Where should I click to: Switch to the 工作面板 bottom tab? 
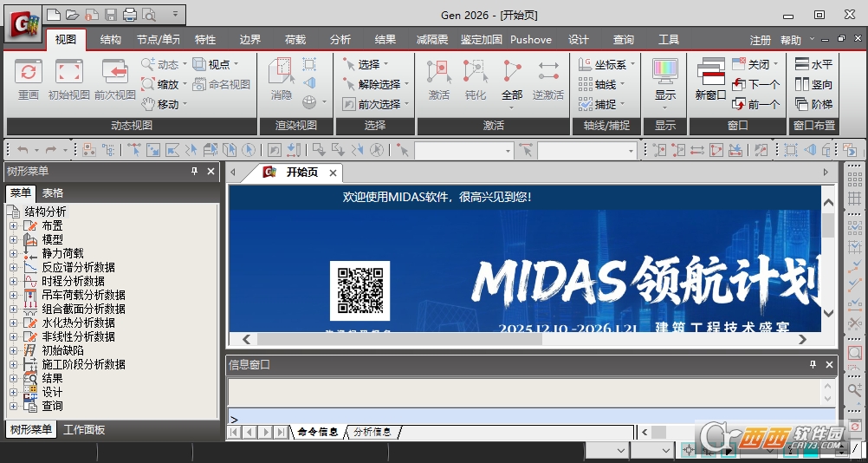tap(83, 429)
